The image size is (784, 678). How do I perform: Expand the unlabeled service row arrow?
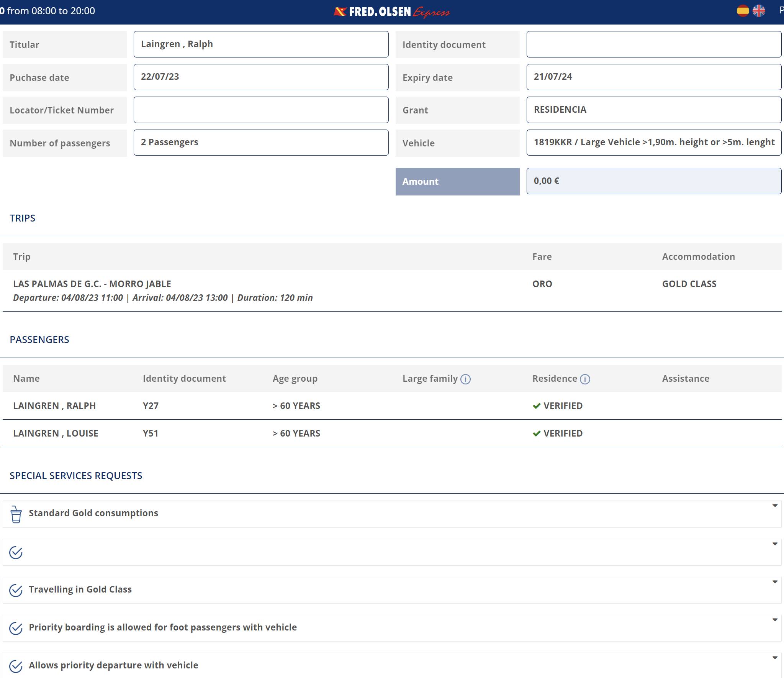(775, 544)
